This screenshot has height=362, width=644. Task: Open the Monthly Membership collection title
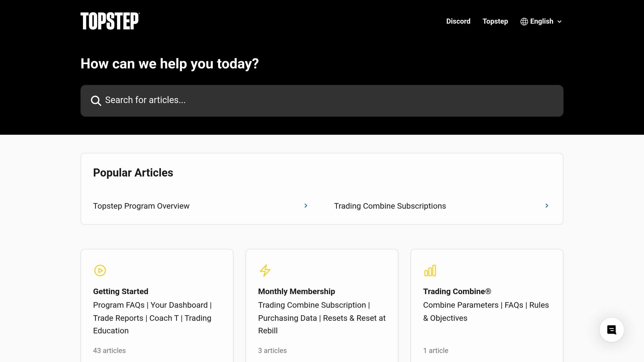(x=296, y=291)
